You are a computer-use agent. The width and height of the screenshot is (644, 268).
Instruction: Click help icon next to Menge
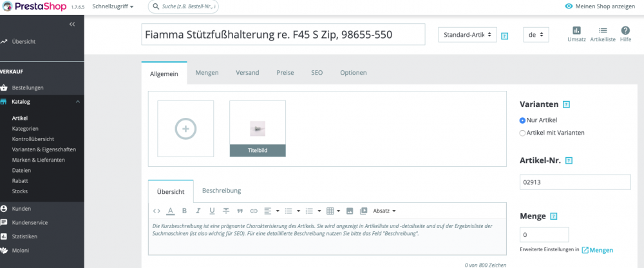tap(554, 216)
